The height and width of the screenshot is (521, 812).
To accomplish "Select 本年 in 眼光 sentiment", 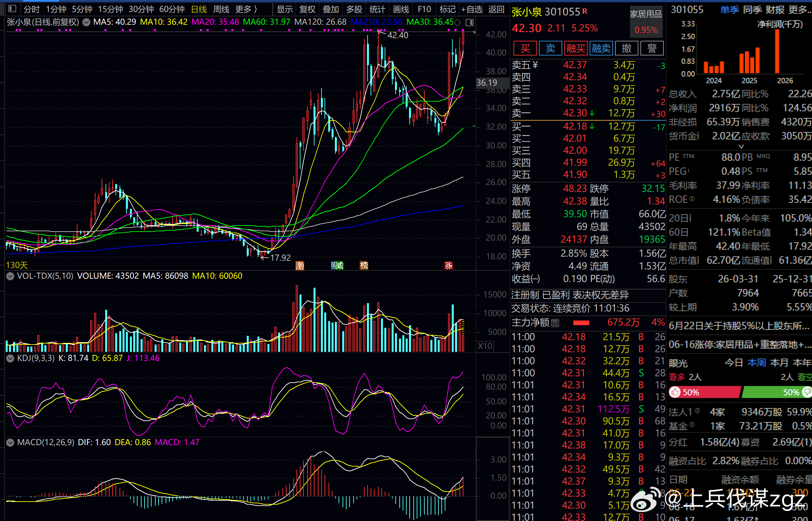I will click(802, 363).
